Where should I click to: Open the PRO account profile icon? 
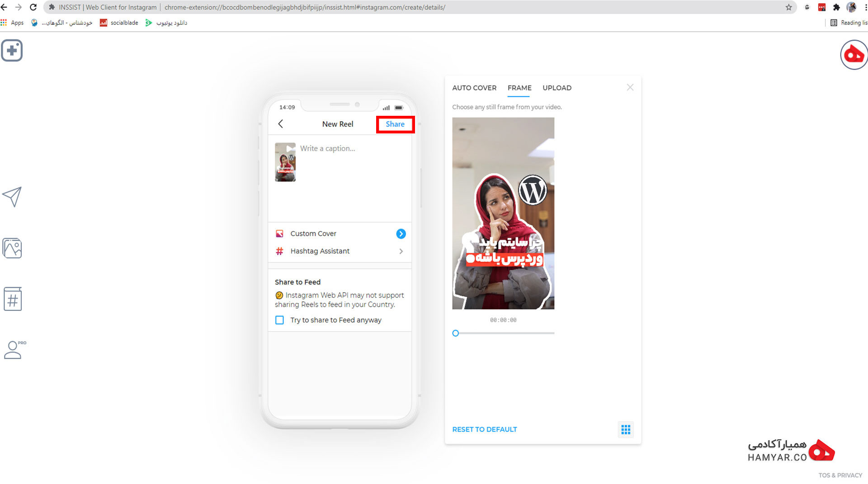[x=14, y=350]
